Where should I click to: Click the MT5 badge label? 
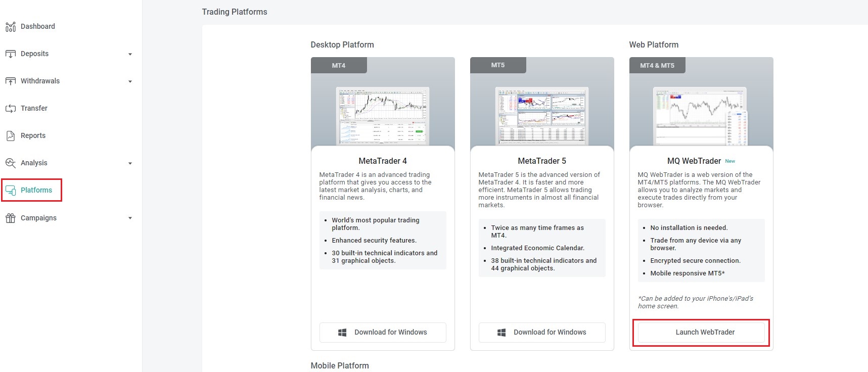[498, 65]
